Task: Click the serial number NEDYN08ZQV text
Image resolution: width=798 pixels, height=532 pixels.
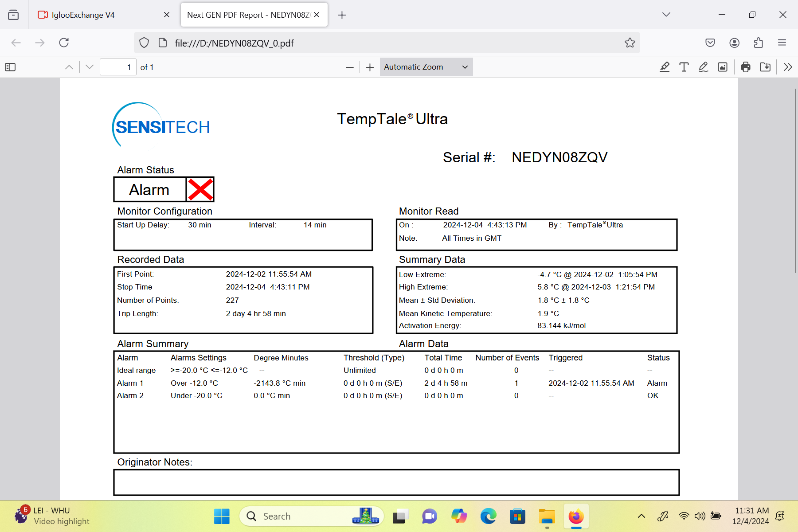Action: coord(559,157)
